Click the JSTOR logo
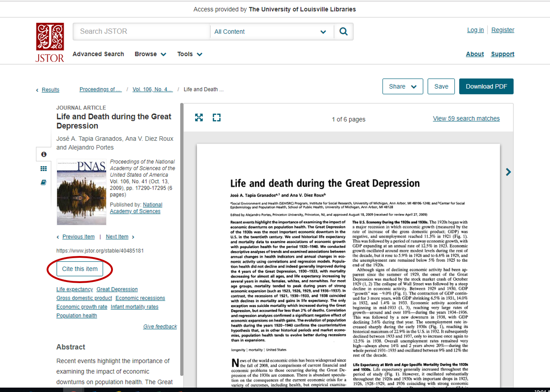The image size is (550, 392). (x=50, y=43)
